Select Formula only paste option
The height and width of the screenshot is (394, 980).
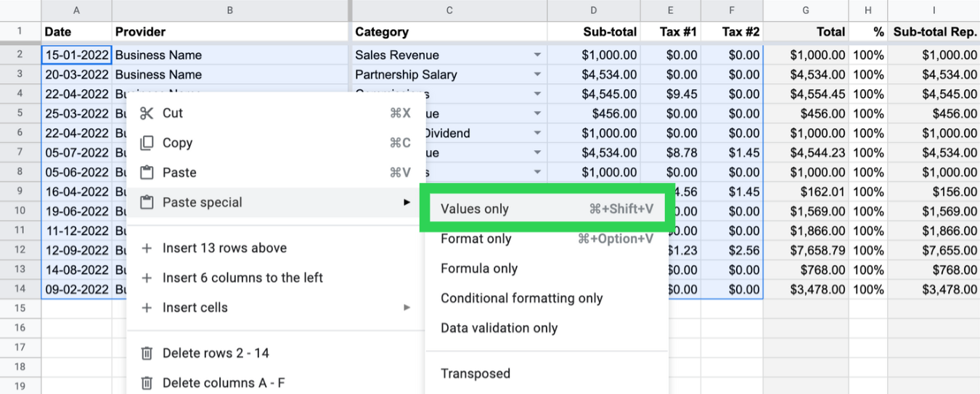[x=478, y=268]
